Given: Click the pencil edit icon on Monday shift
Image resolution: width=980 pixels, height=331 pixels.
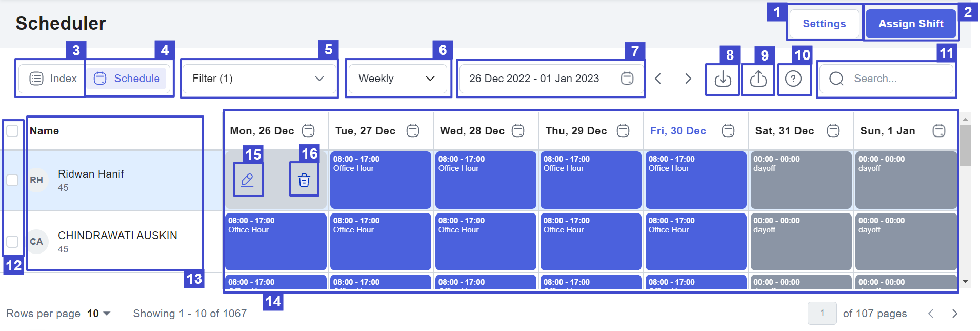Looking at the screenshot, I should point(248,180).
